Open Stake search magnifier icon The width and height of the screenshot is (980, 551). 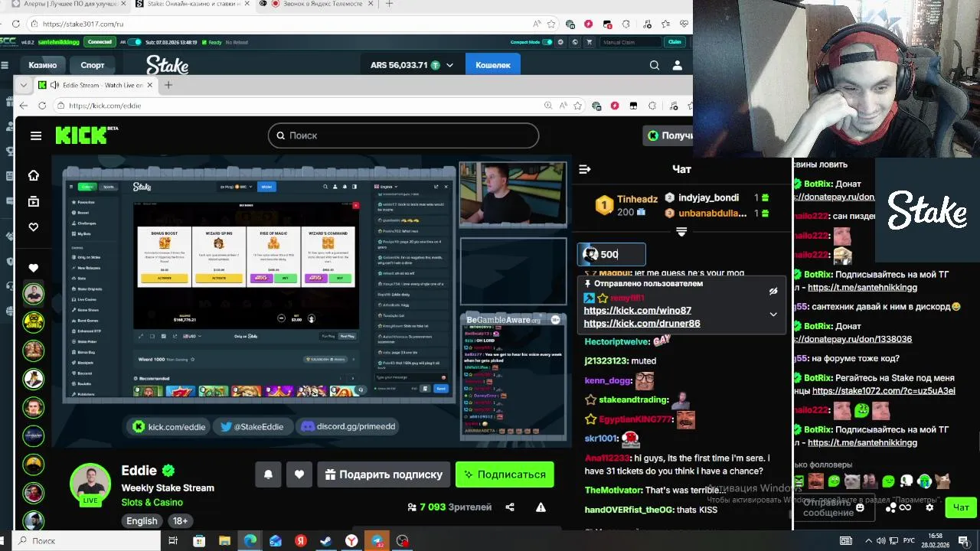[x=655, y=65]
